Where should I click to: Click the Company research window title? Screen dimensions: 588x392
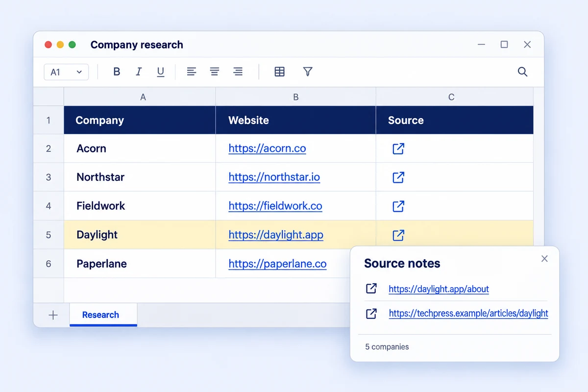(x=137, y=45)
